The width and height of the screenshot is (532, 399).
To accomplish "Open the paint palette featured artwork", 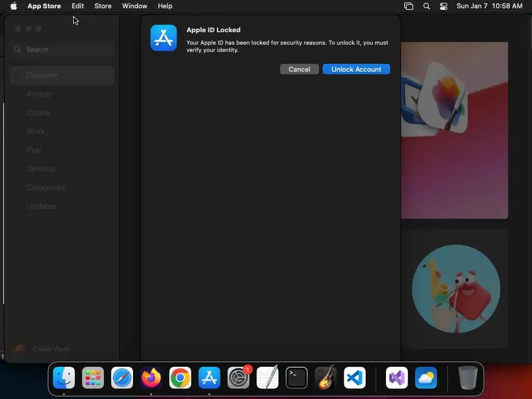I will [454, 130].
